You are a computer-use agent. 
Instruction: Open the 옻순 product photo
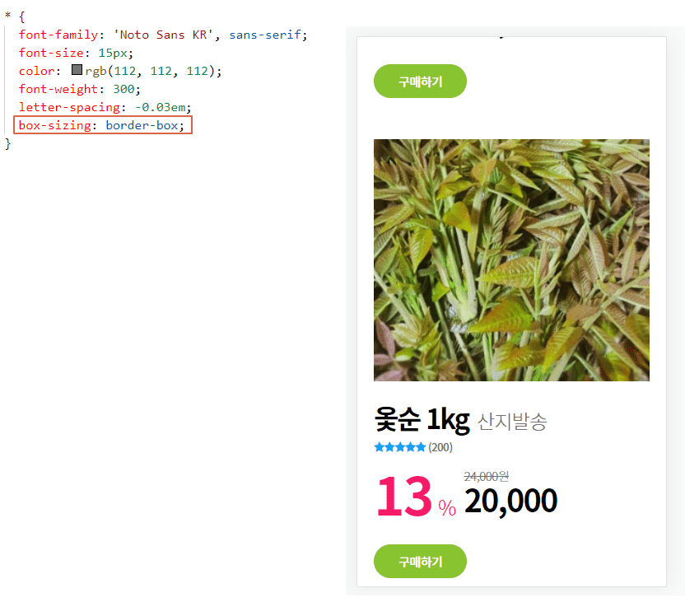(x=511, y=260)
